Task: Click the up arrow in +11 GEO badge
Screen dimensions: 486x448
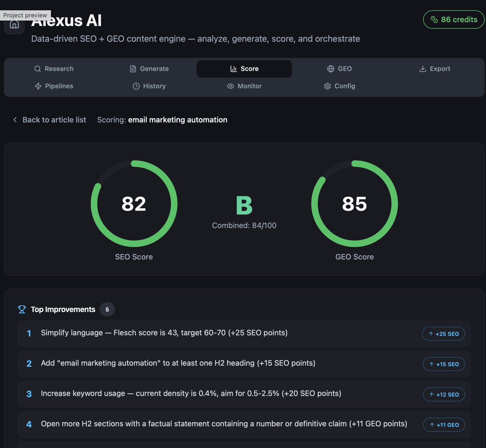Action: [432, 425]
